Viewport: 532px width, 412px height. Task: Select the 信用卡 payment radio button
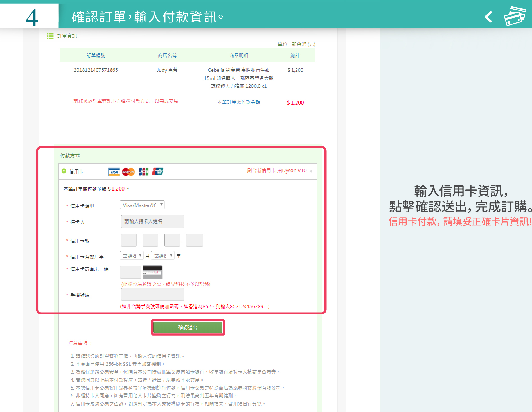pyautogui.click(x=64, y=171)
